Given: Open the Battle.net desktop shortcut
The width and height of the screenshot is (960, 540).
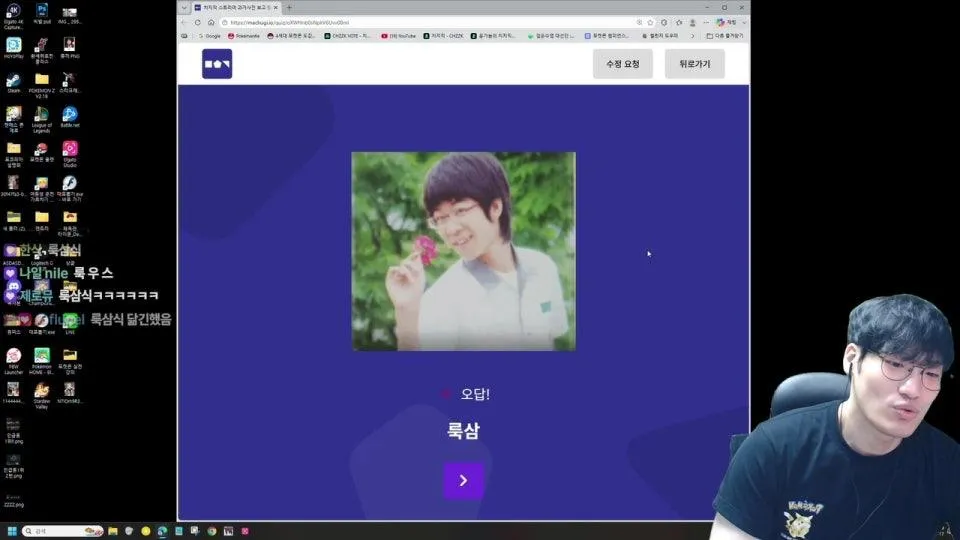Looking at the screenshot, I should [70, 117].
